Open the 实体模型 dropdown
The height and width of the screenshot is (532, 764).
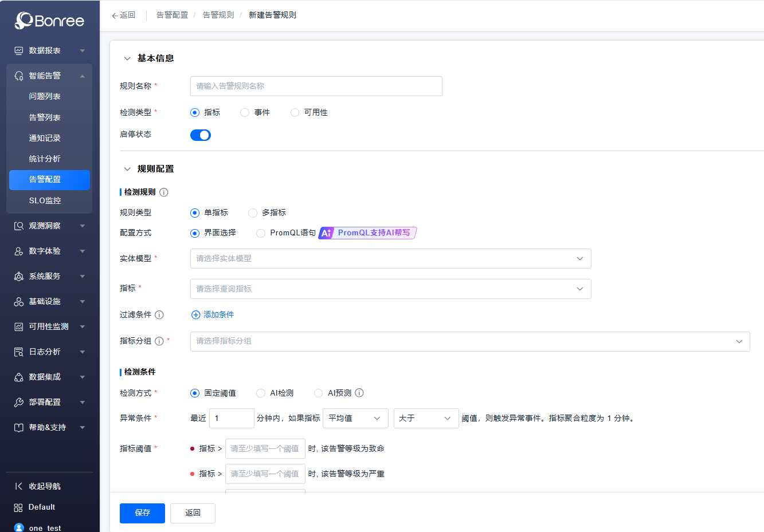[x=390, y=258]
